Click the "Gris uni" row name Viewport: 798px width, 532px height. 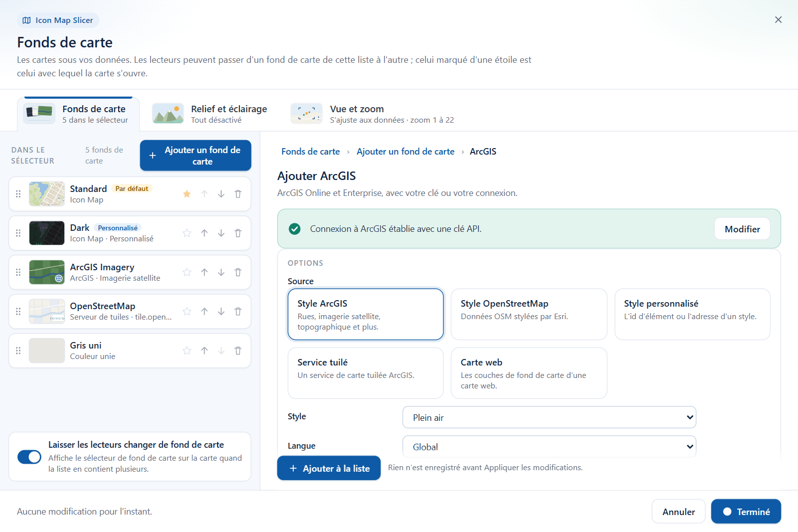click(x=86, y=346)
